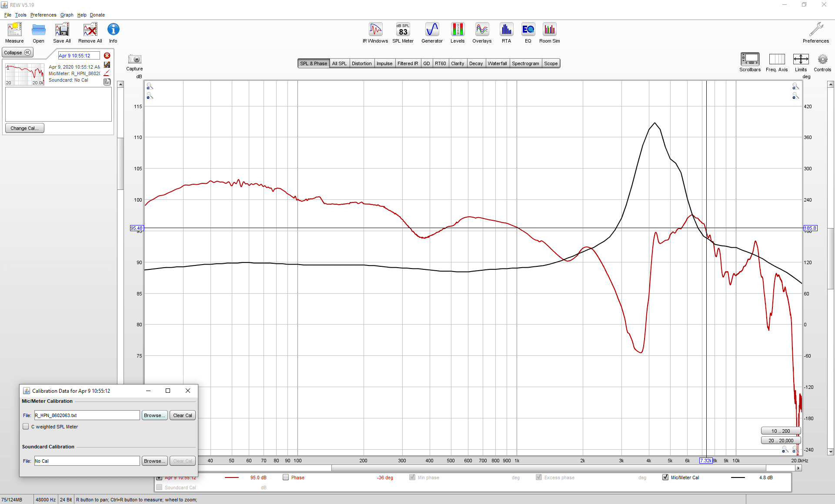Image resolution: width=835 pixels, height=504 pixels.
Task: Switch to the Waterfall tab
Action: [x=497, y=63]
